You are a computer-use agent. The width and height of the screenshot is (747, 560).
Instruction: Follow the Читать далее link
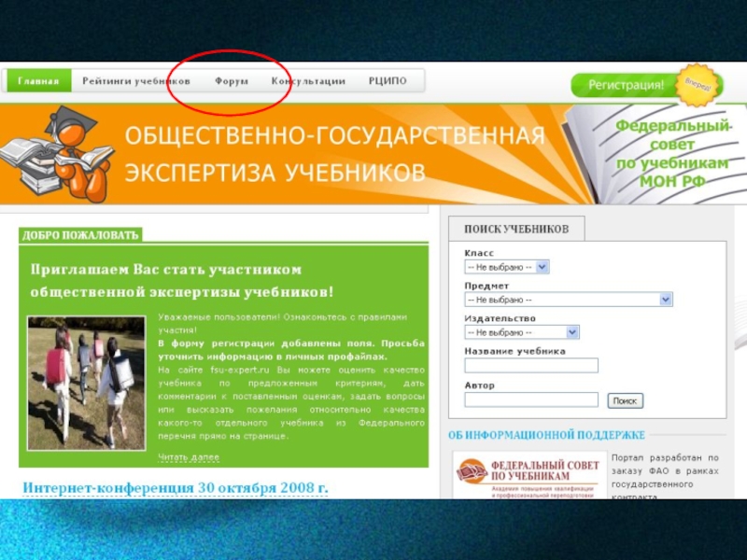[189, 457]
